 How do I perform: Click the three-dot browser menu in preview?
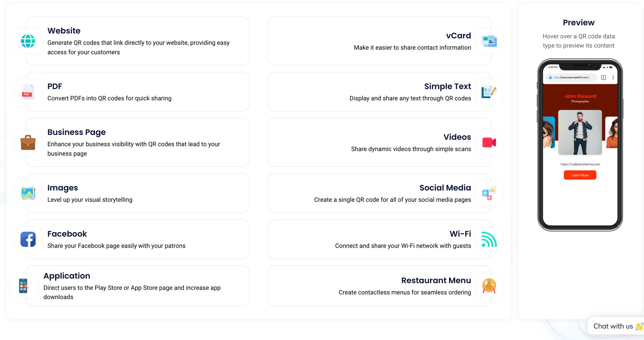(x=613, y=78)
